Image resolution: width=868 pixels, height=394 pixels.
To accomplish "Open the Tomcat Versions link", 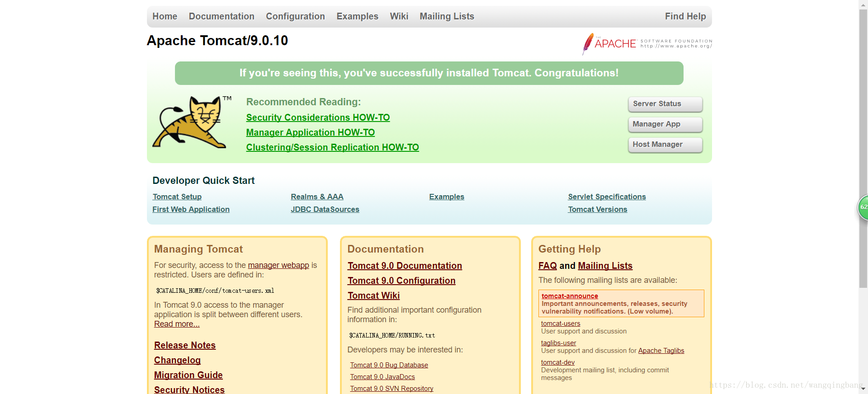I will tap(597, 209).
